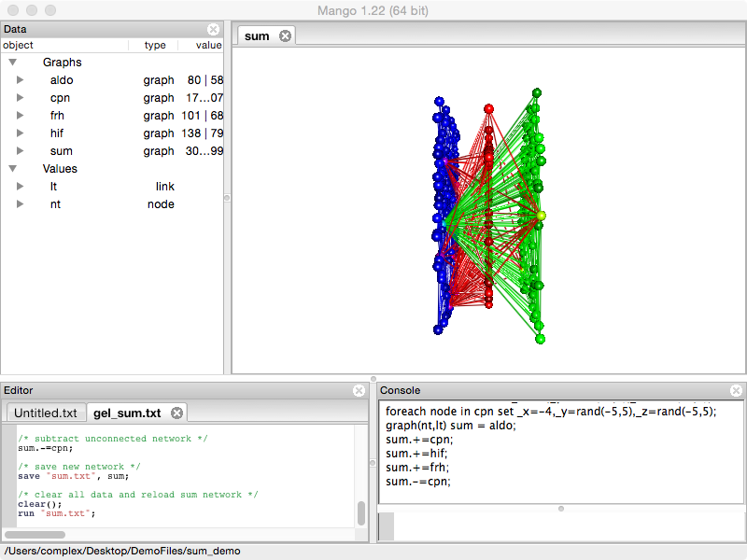Expand the aldo graph entry
747x560 pixels.
[x=20, y=80]
